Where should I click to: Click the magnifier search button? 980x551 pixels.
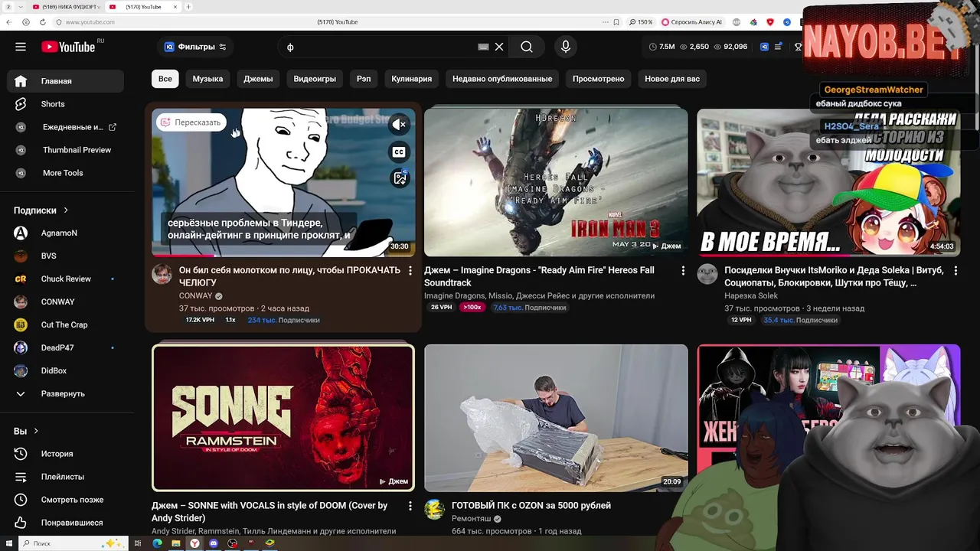(x=527, y=47)
